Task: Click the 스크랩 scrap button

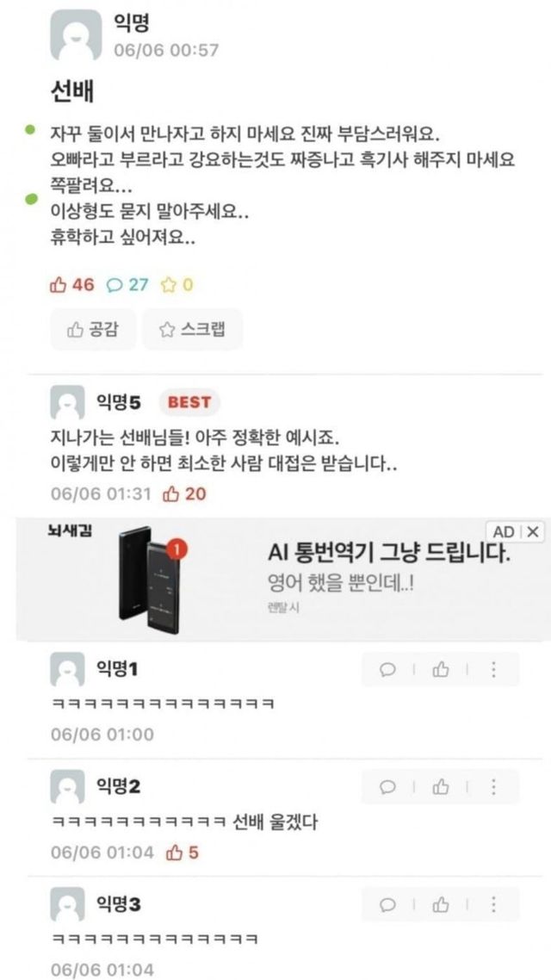Action: [x=192, y=329]
